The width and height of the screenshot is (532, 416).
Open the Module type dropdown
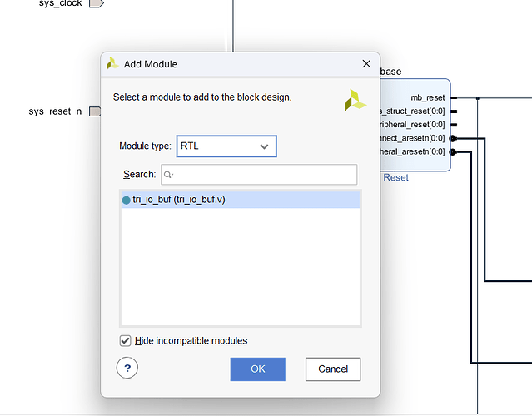226,146
